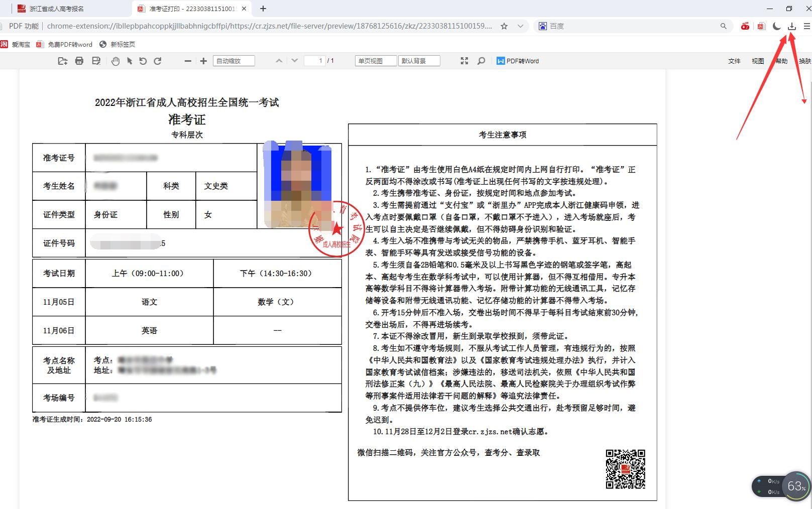Open the print dialog

[79, 60]
